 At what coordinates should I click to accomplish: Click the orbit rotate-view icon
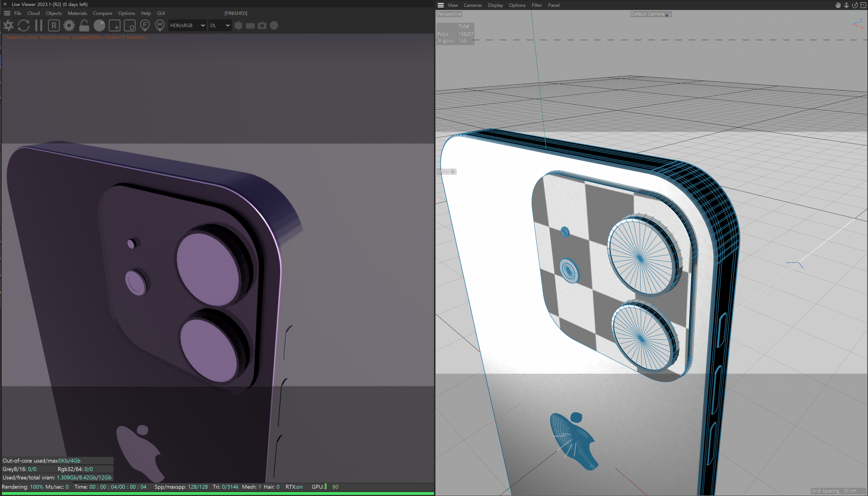[x=855, y=5]
